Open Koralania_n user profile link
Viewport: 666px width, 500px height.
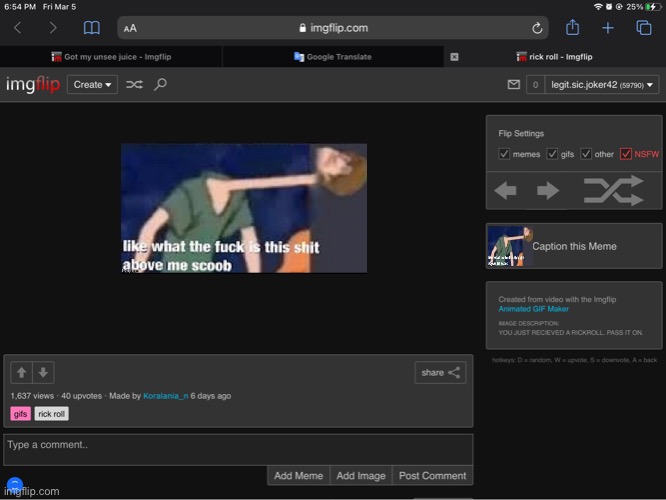(x=166, y=396)
